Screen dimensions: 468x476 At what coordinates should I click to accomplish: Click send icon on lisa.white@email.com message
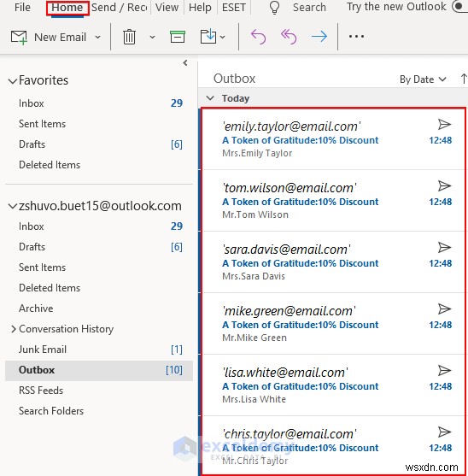click(445, 371)
